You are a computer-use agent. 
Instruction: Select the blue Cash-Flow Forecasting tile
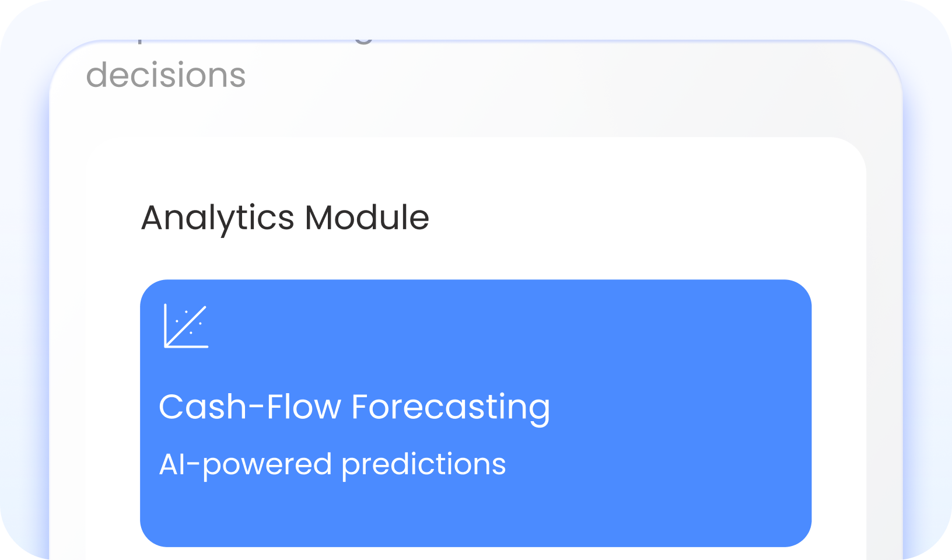coord(475,411)
